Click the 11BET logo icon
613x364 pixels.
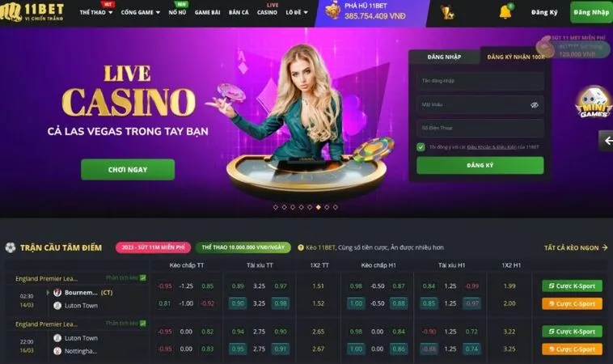[x=11, y=12]
